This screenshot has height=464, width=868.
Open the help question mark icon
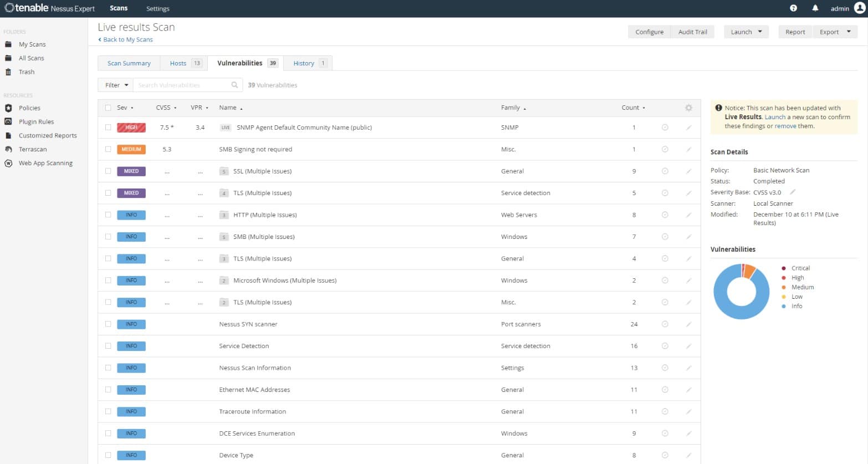click(793, 8)
